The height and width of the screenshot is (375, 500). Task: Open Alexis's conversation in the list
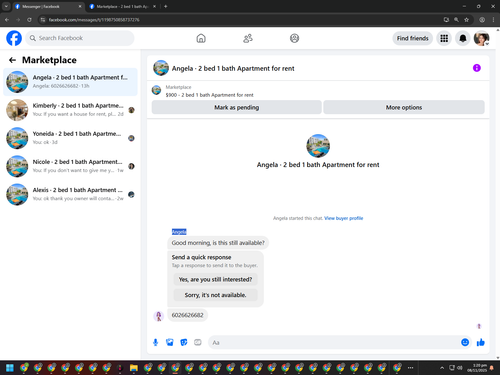tap(70, 194)
